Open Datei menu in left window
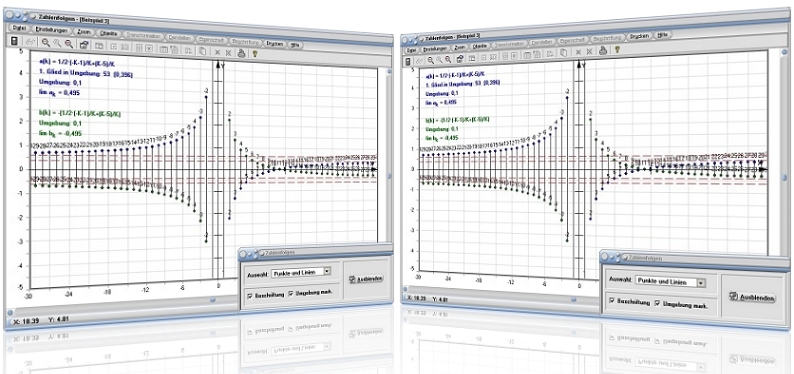Image resolution: width=794 pixels, height=374 pixels. coord(19,28)
